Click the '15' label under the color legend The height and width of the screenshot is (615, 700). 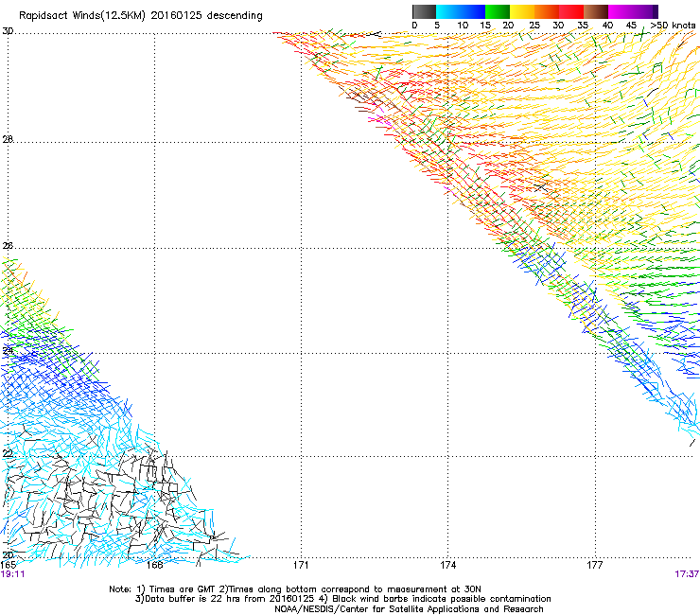pos(485,26)
